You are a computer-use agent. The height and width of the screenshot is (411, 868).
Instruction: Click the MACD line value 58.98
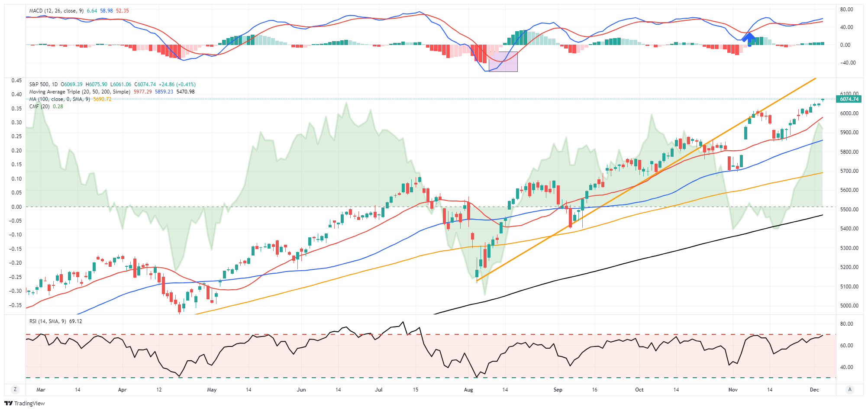(106, 11)
